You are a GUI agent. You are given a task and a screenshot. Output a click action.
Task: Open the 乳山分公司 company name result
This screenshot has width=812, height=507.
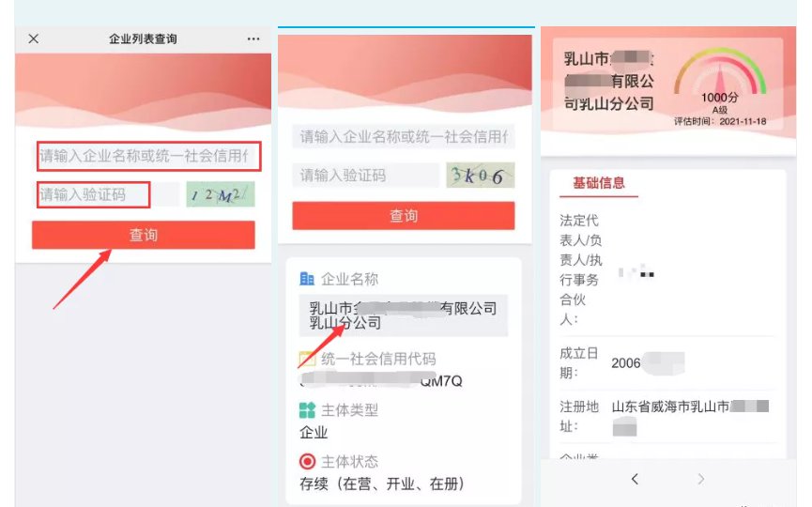pyautogui.click(x=404, y=315)
